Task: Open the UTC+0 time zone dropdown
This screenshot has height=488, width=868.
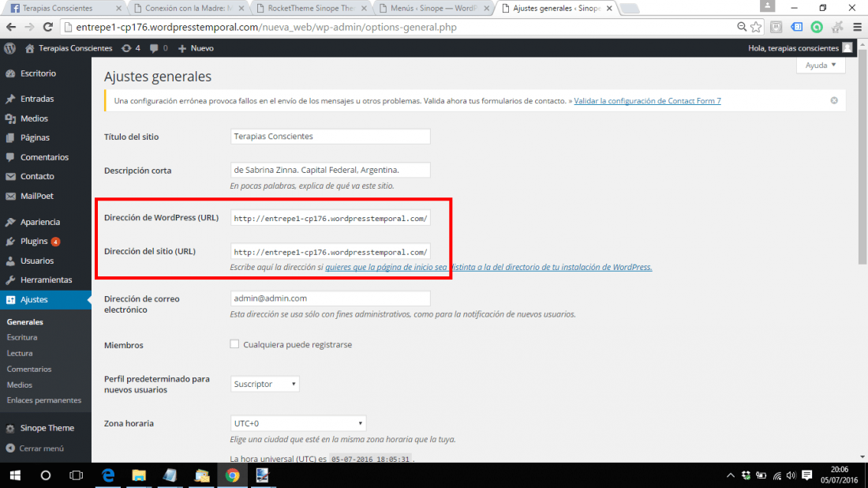Action: 297,423
